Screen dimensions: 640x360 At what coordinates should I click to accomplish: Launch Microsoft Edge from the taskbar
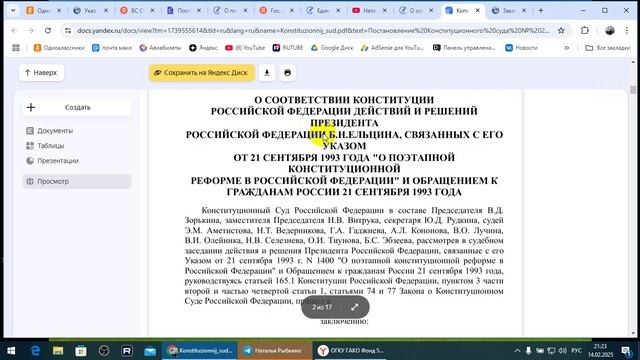(35, 351)
